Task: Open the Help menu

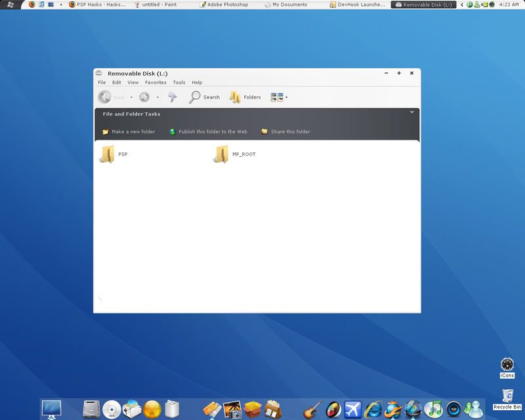Action: (x=197, y=83)
